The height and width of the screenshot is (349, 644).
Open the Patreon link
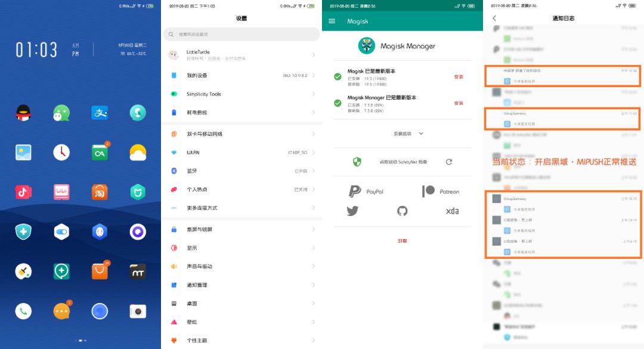(x=441, y=191)
